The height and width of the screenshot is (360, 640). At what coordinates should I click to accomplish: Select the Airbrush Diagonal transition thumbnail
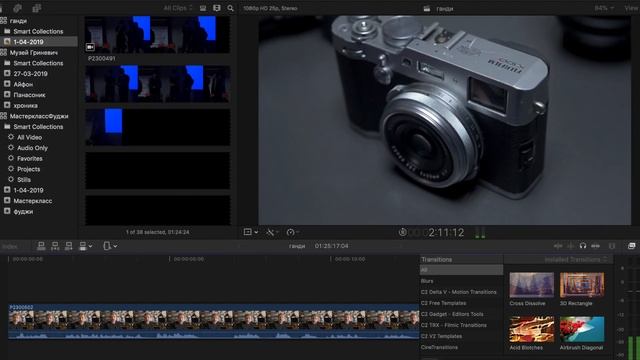[x=582, y=329]
